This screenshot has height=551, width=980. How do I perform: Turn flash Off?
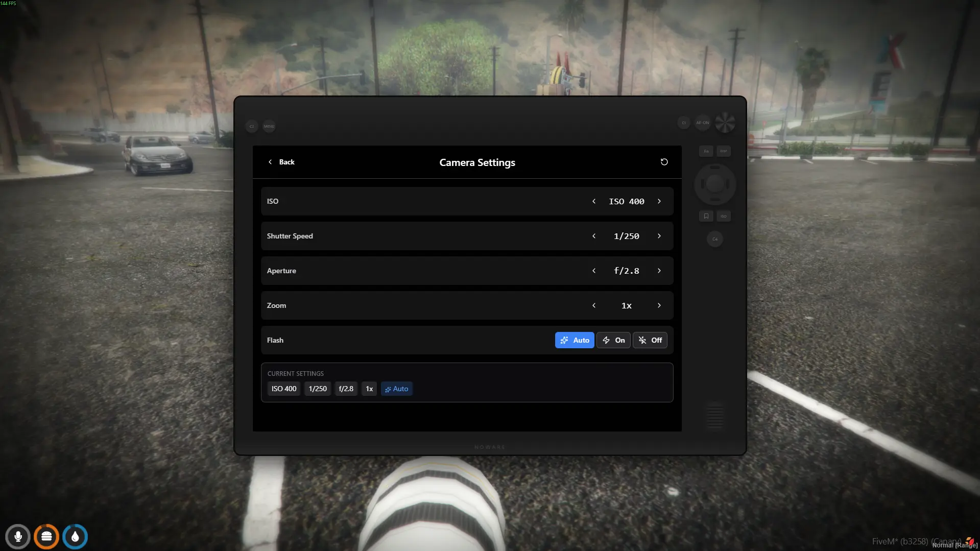click(650, 340)
